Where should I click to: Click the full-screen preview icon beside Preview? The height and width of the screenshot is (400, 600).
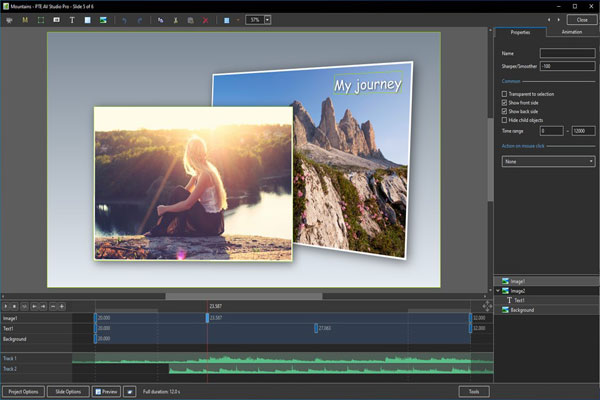coord(130,391)
